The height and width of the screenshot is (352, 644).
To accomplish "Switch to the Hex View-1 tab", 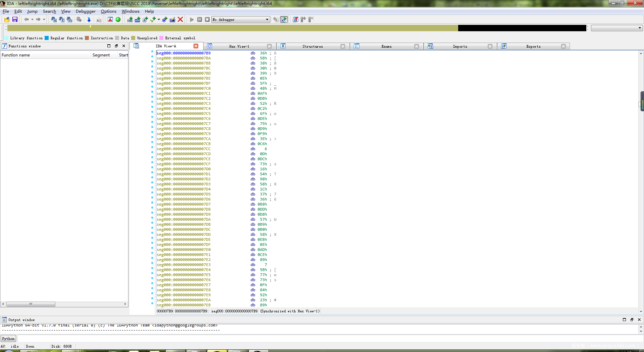I will [239, 46].
